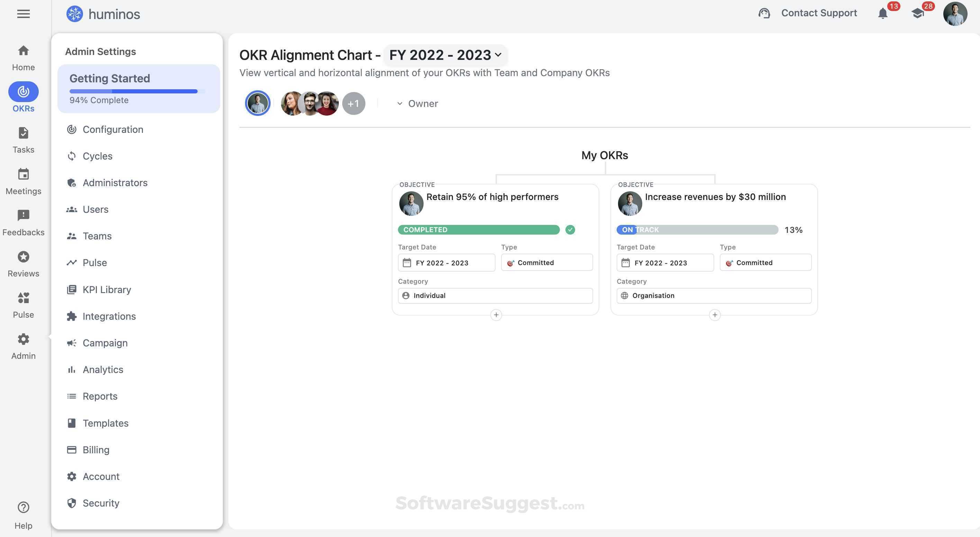Image resolution: width=980 pixels, height=537 pixels.
Task: Select the highlighted owner avatar filter
Action: (x=257, y=103)
